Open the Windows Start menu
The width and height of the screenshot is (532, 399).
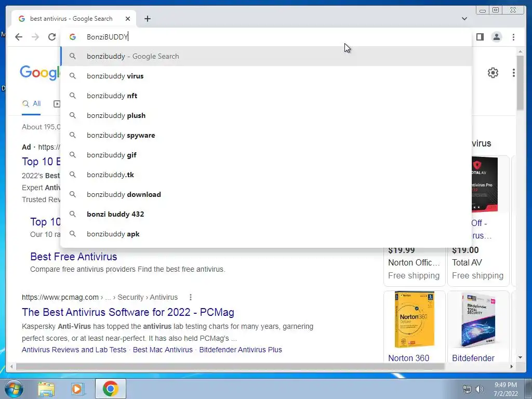pyautogui.click(x=14, y=389)
